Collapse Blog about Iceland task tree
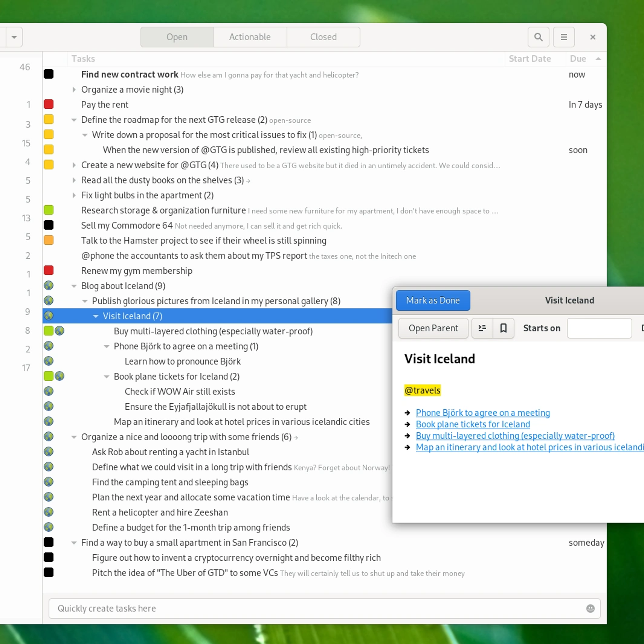Image resolution: width=644 pixels, height=644 pixels. 74,286
